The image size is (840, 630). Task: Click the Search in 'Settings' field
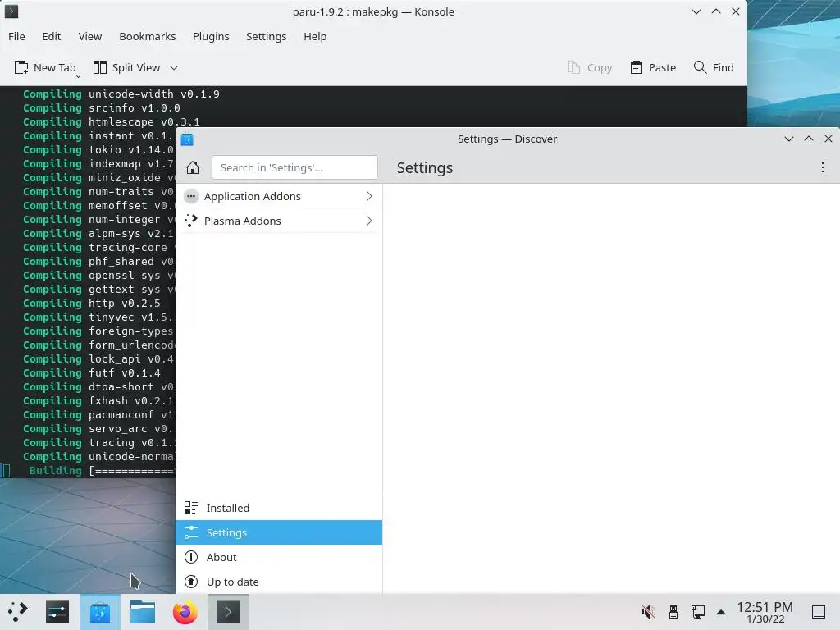pos(294,167)
